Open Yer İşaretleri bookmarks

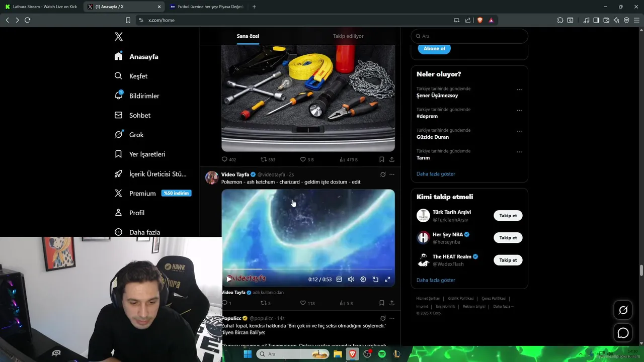click(x=140, y=154)
